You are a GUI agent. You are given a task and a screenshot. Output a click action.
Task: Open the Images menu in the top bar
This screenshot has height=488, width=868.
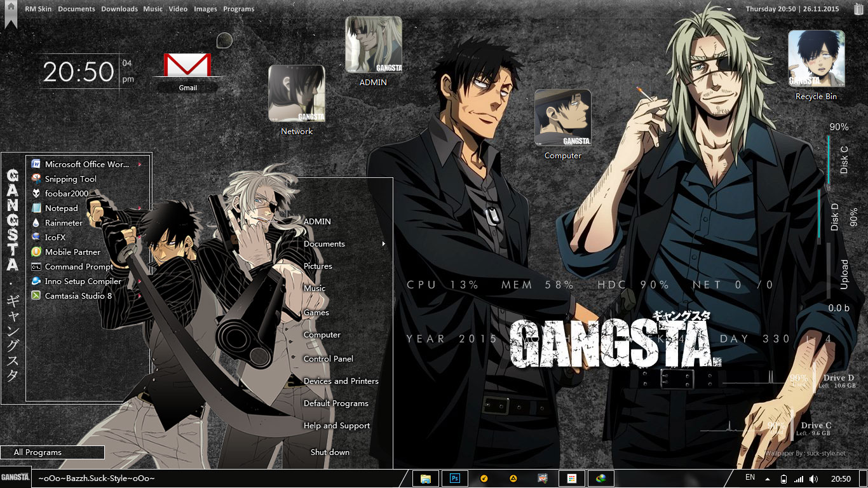click(205, 9)
